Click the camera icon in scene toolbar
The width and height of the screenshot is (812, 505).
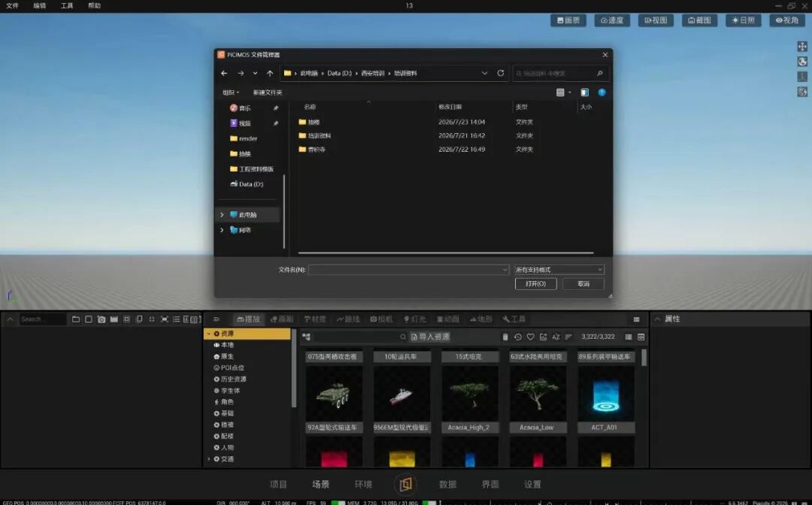(x=101, y=319)
